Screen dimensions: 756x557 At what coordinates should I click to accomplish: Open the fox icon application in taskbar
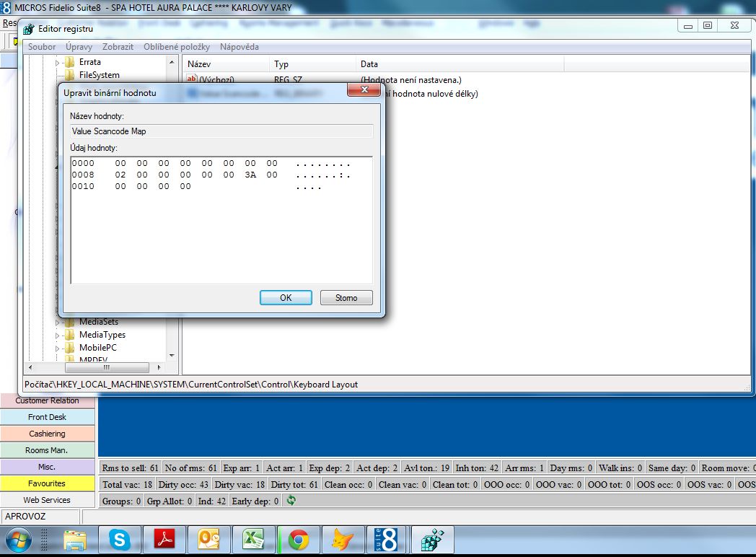(343, 539)
